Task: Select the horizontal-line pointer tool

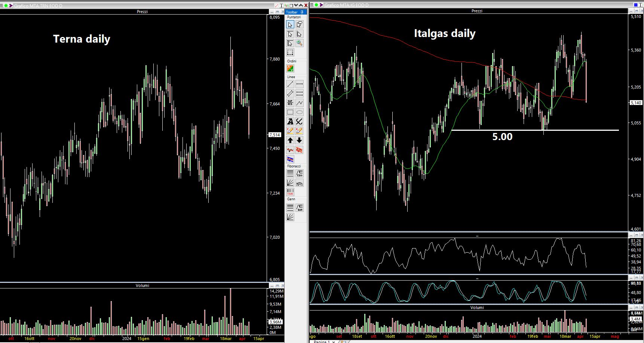Action: pos(290,34)
